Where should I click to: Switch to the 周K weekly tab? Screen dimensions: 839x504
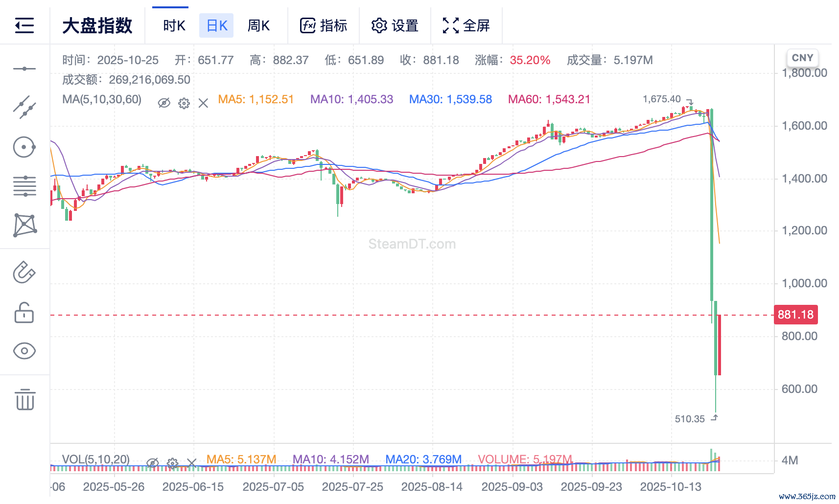click(x=258, y=25)
